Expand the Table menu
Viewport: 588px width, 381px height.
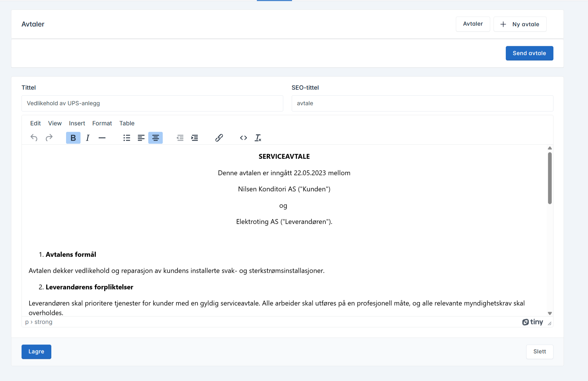coord(127,123)
